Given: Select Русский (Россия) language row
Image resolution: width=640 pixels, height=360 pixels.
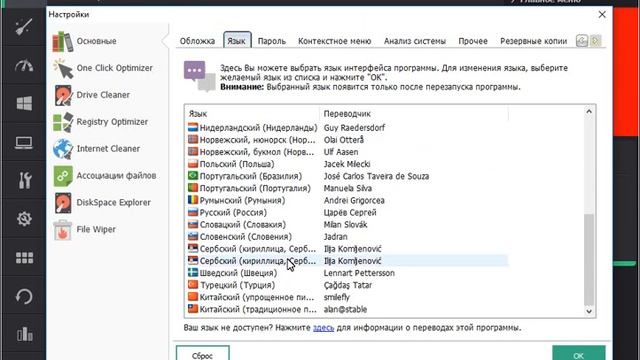Looking at the screenshot, I should [347, 212].
